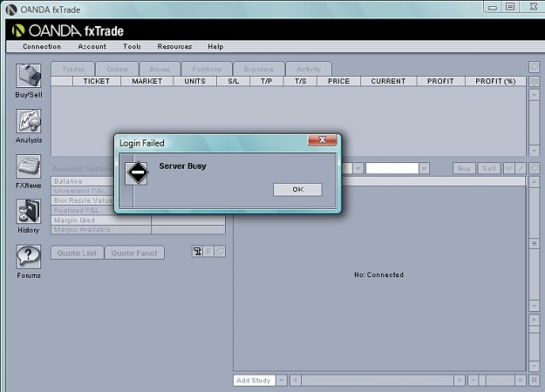Click the quote list settings tool icon
The height and width of the screenshot is (392, 545).
[197, 252]
